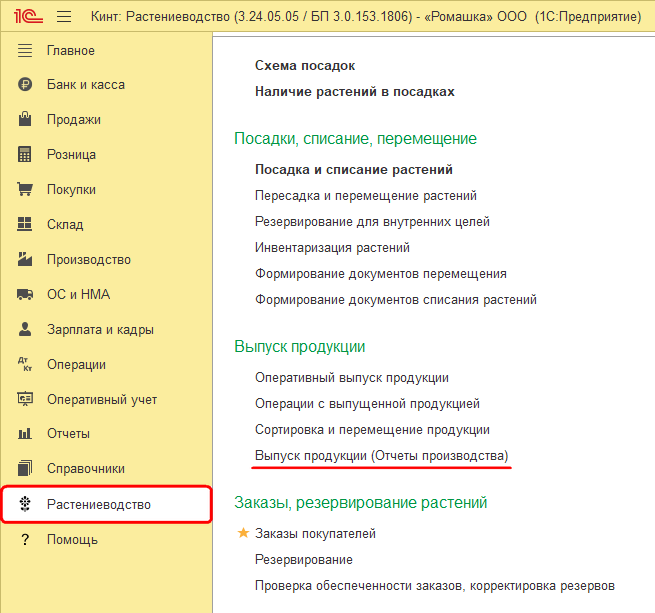
Task: Open Проверка обеспеченности заказов, корректировка резервов
Action: pyautogui.click(x=434, y=586)
